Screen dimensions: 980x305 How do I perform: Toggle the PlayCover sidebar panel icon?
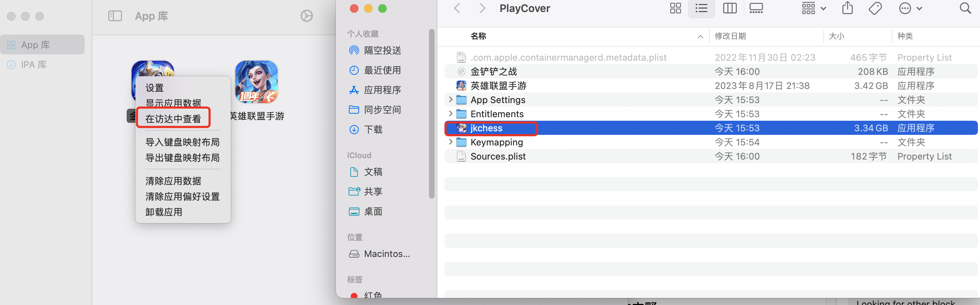coord(115,16)
